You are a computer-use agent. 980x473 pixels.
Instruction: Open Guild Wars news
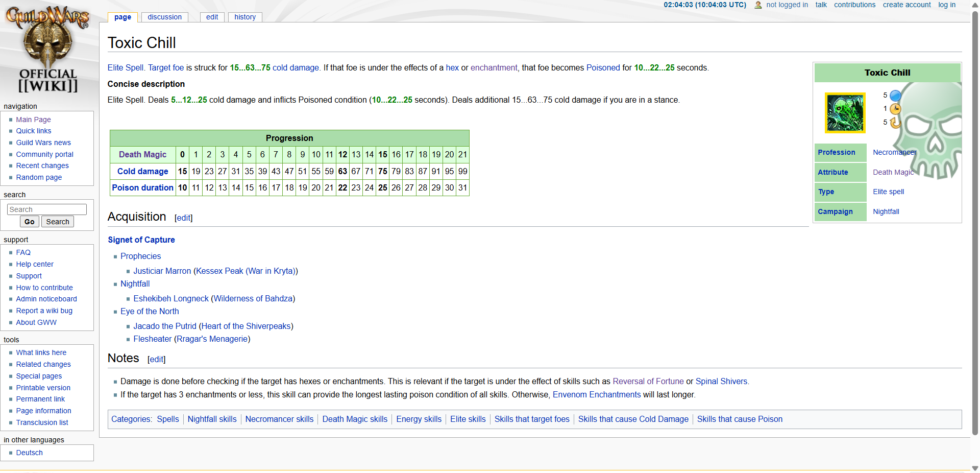click(43, 143)
